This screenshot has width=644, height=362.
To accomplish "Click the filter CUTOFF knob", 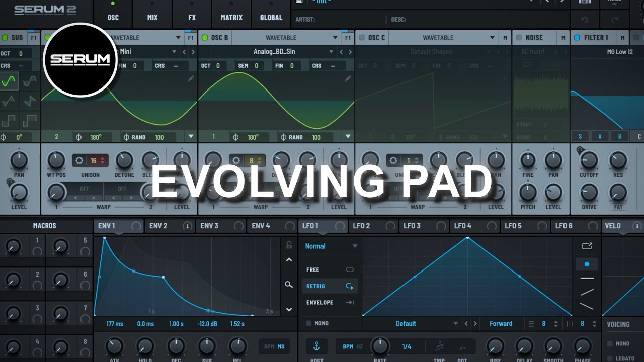I will point(589,161).
